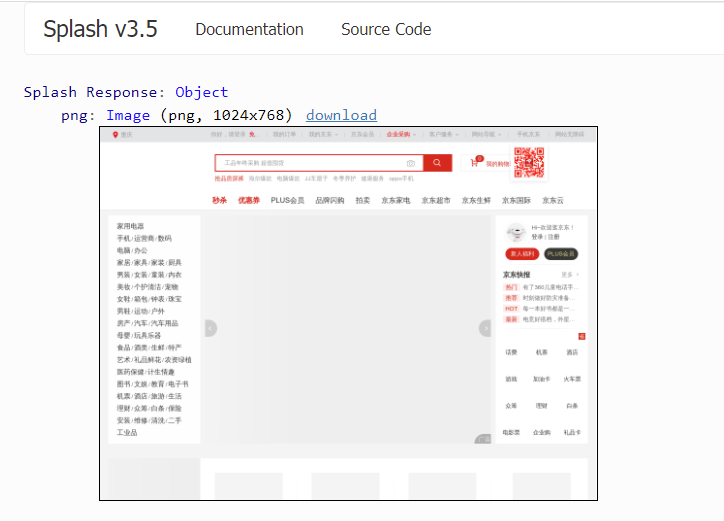
Task: Click the 母婴 / 玩具乐器 category row
Action: (139, 335)
